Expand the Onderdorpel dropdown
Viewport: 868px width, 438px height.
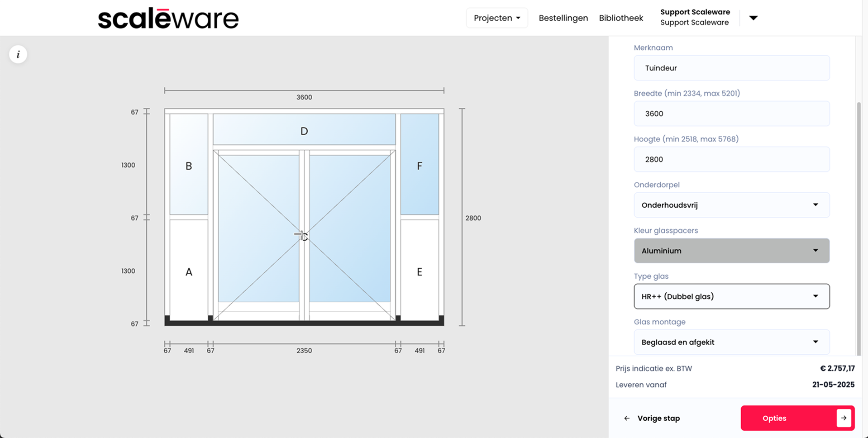(x=732, y=205)
